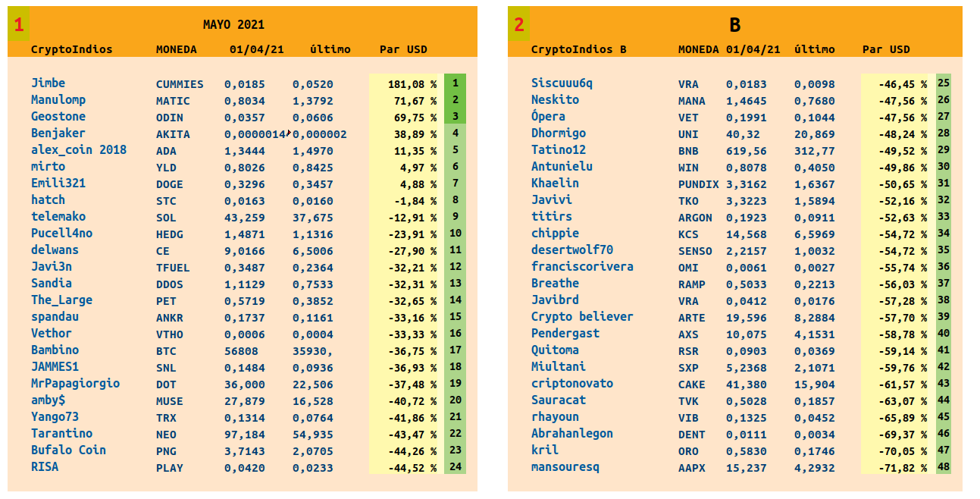Click the large B table title
Viewport: 980px width, 499px height.
coord(734,25)
